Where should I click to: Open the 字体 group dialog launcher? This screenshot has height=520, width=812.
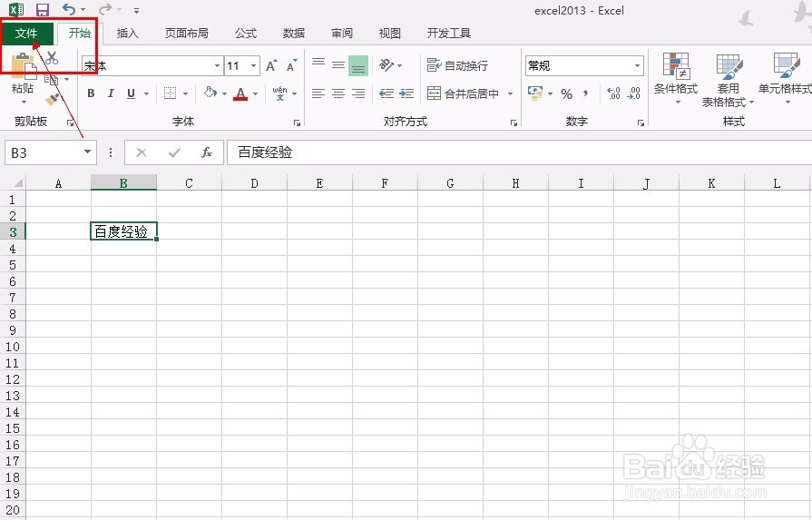point(298,123)
